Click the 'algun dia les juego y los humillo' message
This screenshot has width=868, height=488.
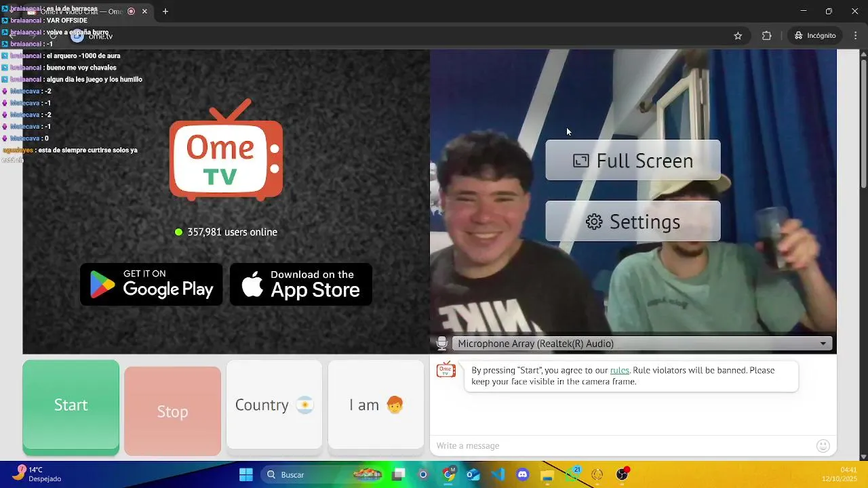pyautogui.click(x=94, y=79)
